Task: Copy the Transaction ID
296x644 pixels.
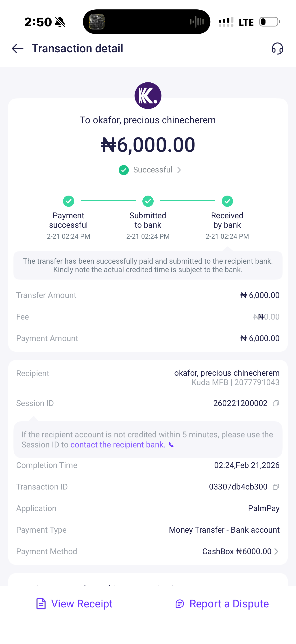Action: pos(276,487)
